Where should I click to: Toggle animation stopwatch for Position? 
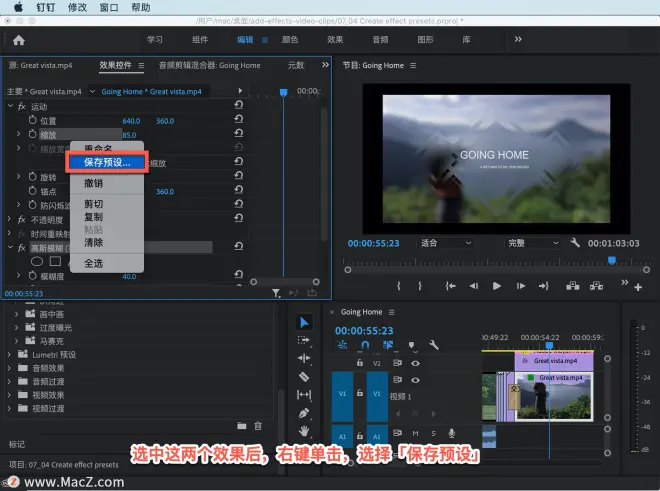[32, 120]
